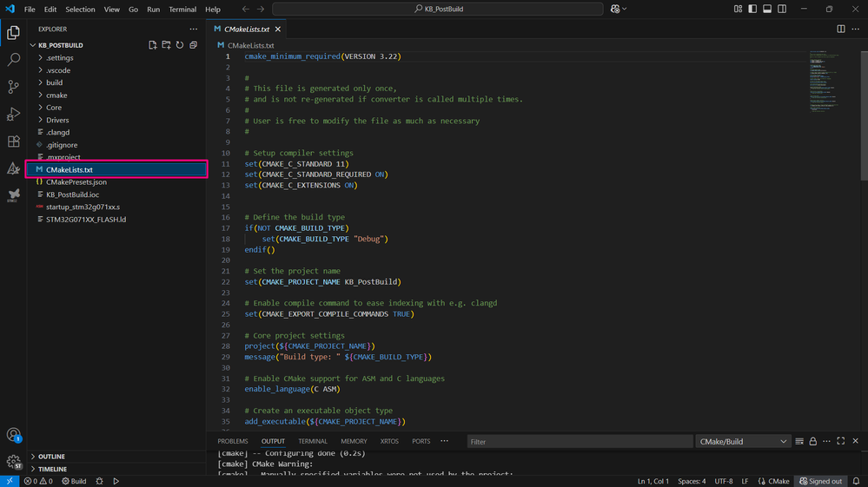Create a new file in KB_POSTBUILD
This screenshot has height=487, width=868.
[x=153, y=45]
